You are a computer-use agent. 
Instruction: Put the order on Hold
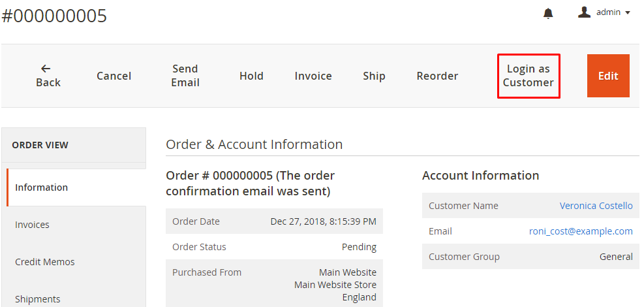pos(251,76)
